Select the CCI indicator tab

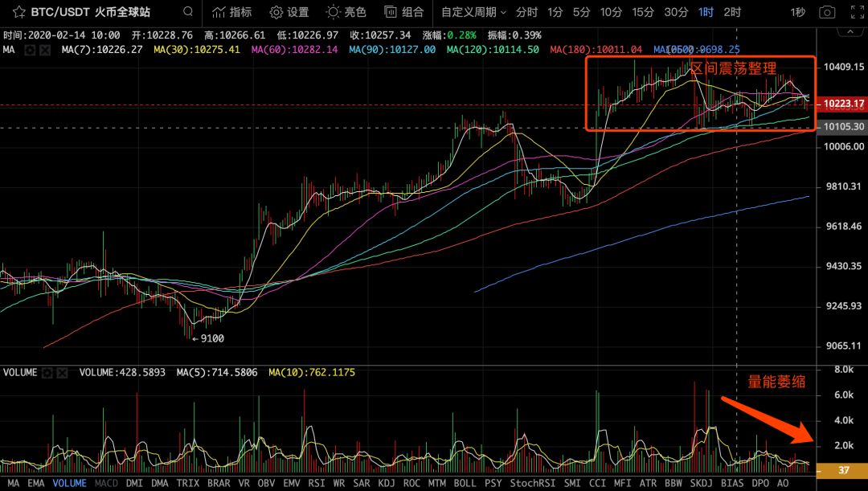click(597, 483)
